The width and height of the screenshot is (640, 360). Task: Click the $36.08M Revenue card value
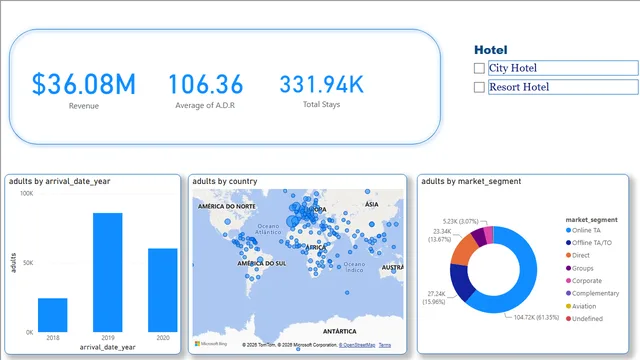pyautogui.click(x=84, y=84)
